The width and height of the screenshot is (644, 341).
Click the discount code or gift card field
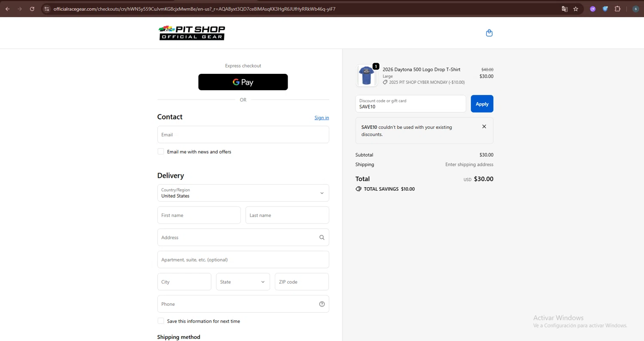click(411, 104)
